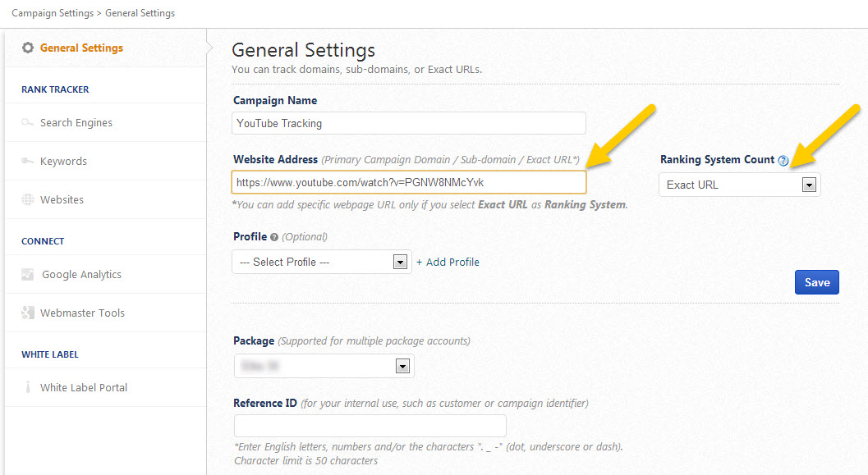Focus the Campaign Name text field
The height and width of the screenshot is (475, 868).
point(409,123)
